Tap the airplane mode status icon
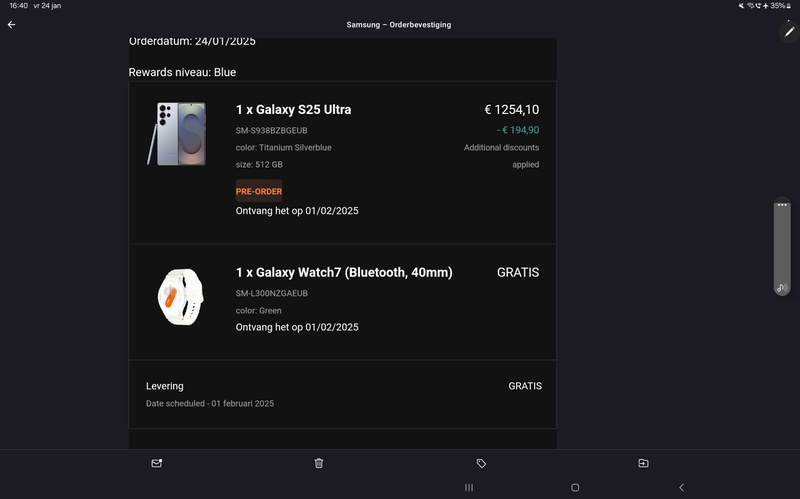 click(765, 6)
